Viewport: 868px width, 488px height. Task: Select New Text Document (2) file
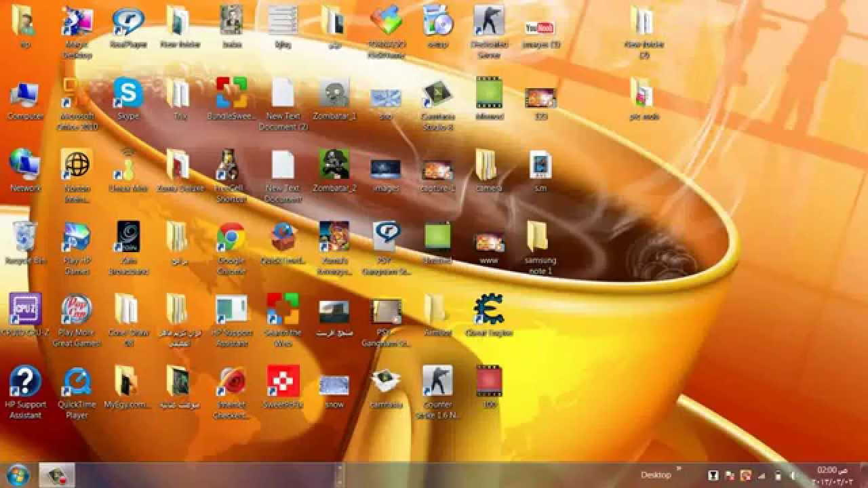pos(283,104)
